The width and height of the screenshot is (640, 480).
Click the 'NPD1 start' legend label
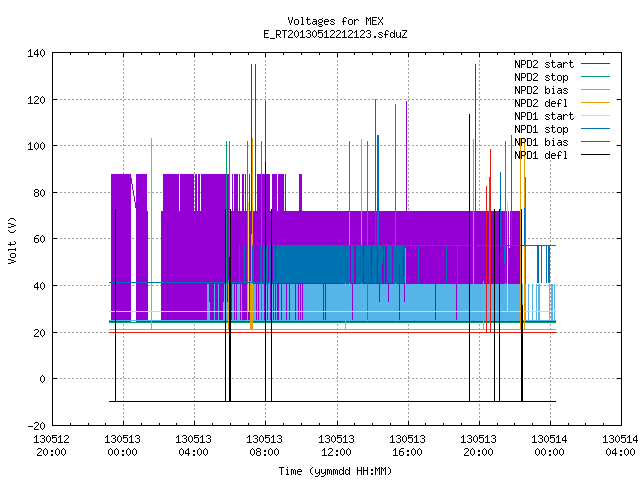544,116
